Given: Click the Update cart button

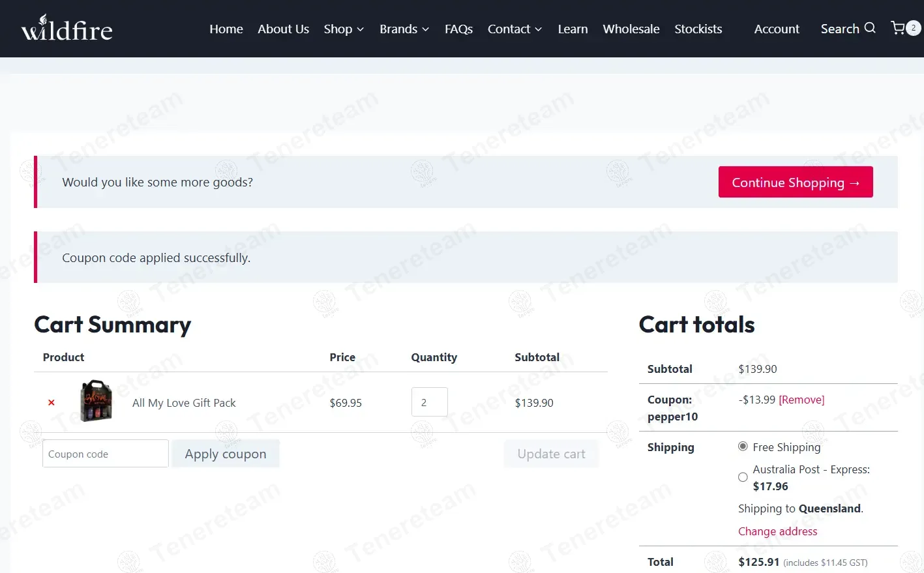Looking at the screenshot, I should coord(551,454).
